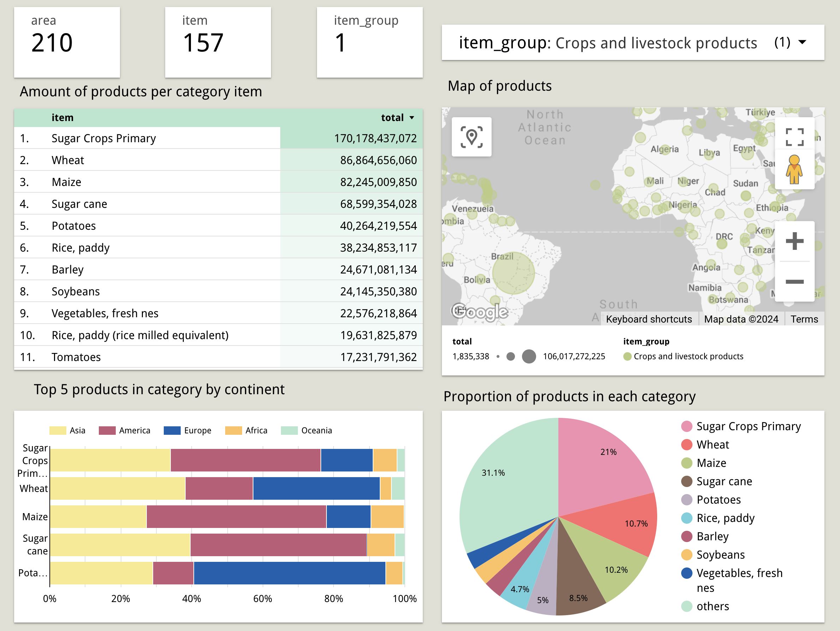The width and height of the screenshot is (840, 631).
Task: Select the Soybeans row in the table
Action: point(218,291)
